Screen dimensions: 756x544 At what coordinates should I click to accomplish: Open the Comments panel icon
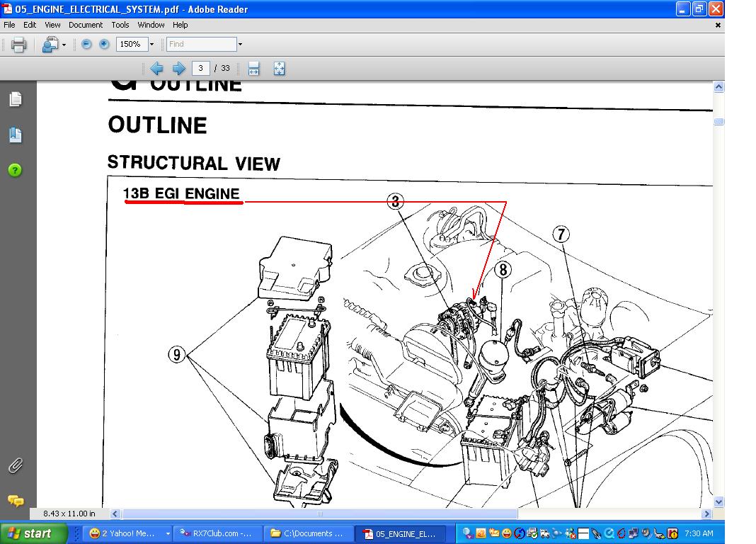click(x=16, y=501)
